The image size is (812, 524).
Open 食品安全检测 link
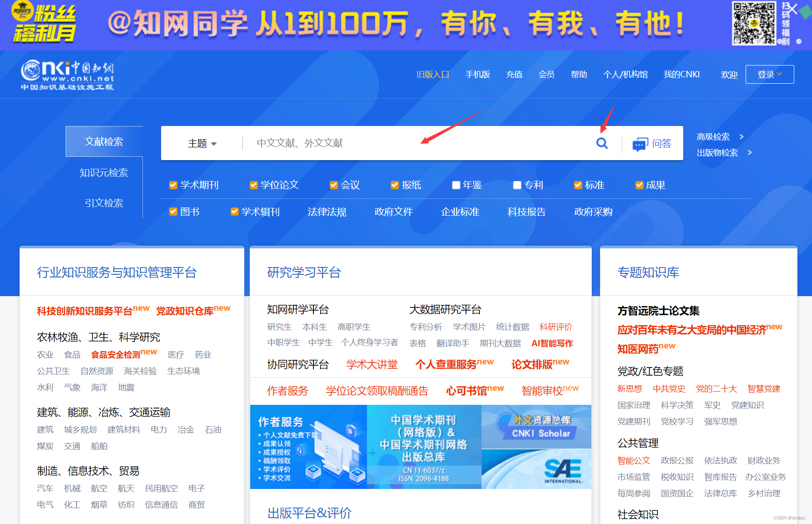pyautogui.click(x=116, y=355)
